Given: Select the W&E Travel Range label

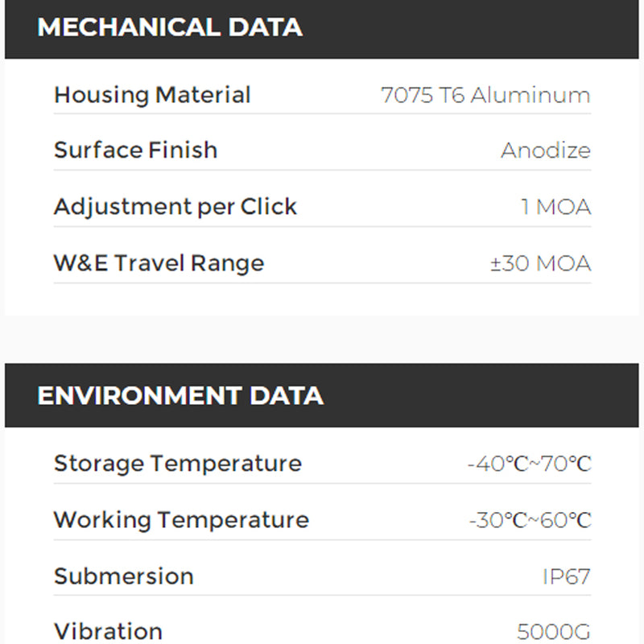Looking at the screenshot, I should click(x=159, y=263).
